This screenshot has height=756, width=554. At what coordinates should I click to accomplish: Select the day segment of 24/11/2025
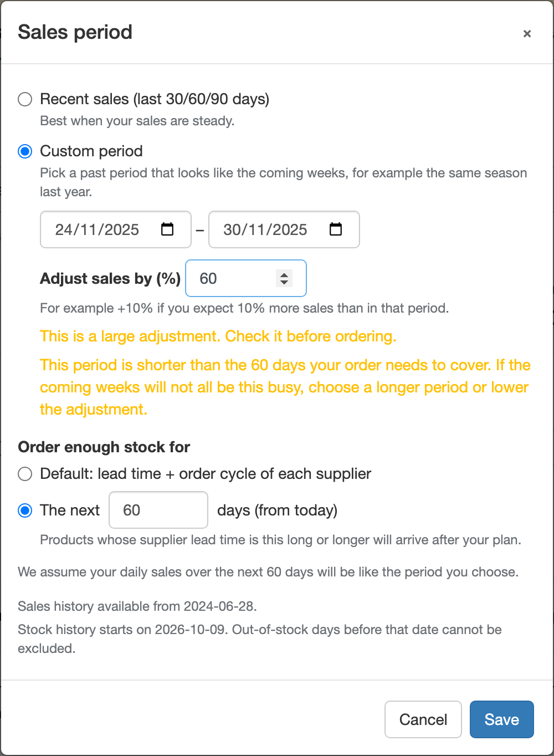click(64, 229)
